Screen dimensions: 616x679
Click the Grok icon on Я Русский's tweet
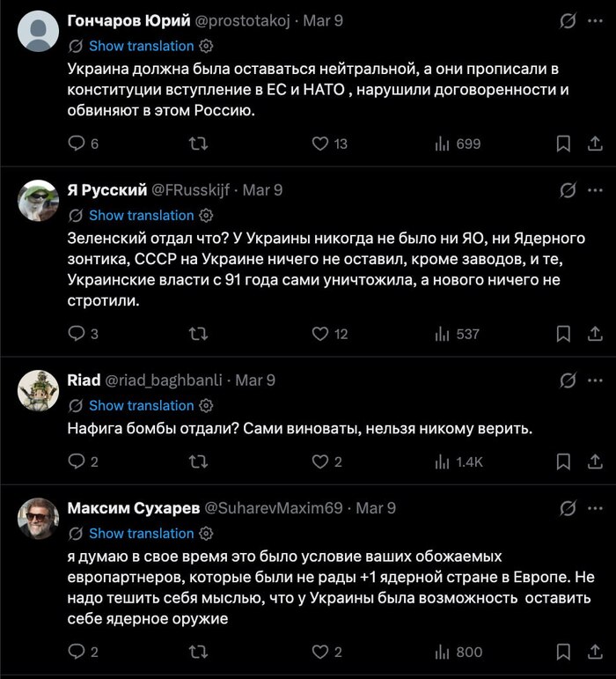(568, 190)
